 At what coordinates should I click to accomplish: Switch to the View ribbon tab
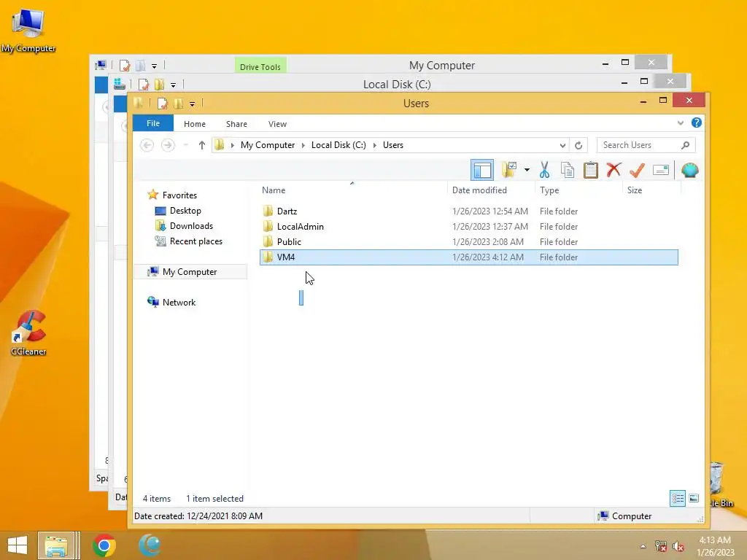click(x=277, y=124)
